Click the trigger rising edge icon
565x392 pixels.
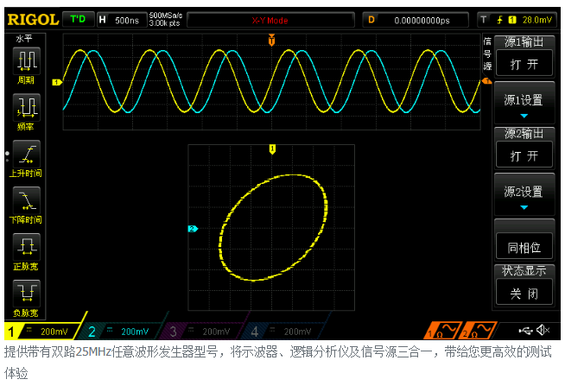pos(500,20)
